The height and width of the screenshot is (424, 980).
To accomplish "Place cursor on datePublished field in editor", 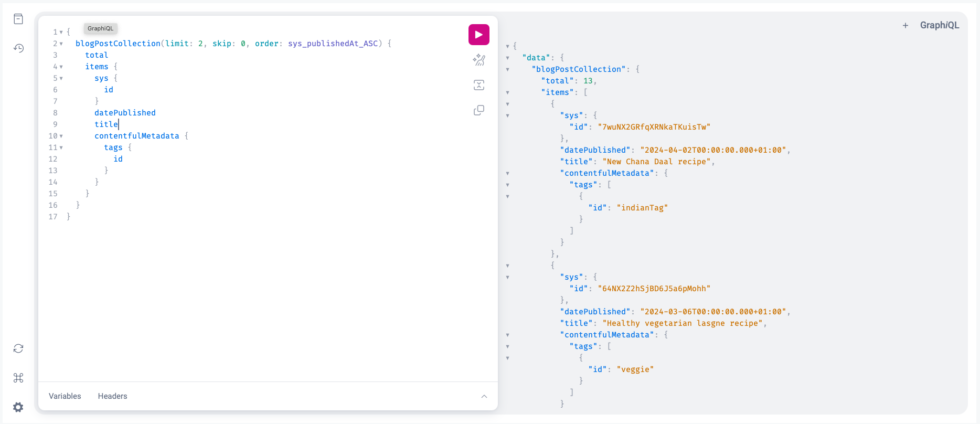I will coord(125,113).
